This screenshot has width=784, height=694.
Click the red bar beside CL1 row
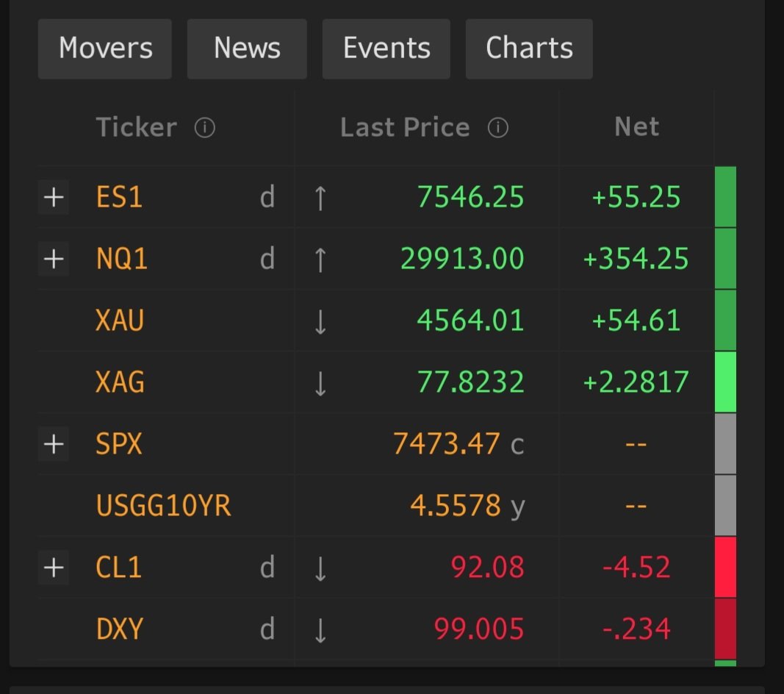[x=725, y=568]
